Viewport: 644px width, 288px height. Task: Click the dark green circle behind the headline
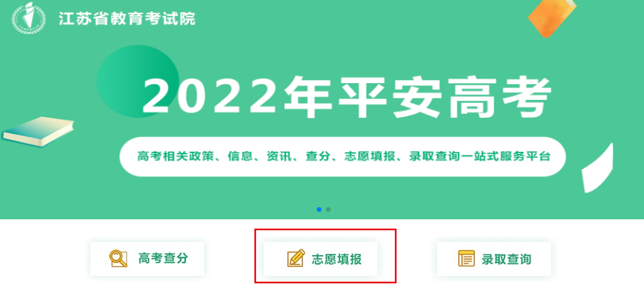click(x=138, y=81)
